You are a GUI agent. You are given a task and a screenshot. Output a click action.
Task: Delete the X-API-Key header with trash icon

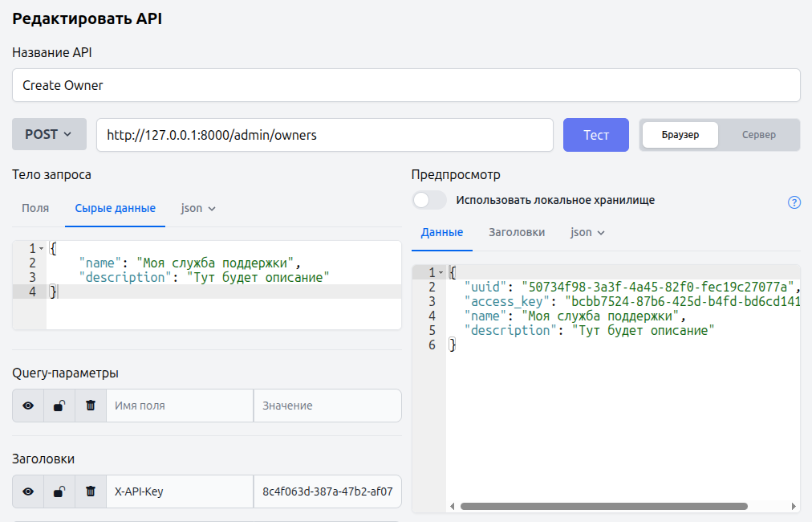pos(91,491)
